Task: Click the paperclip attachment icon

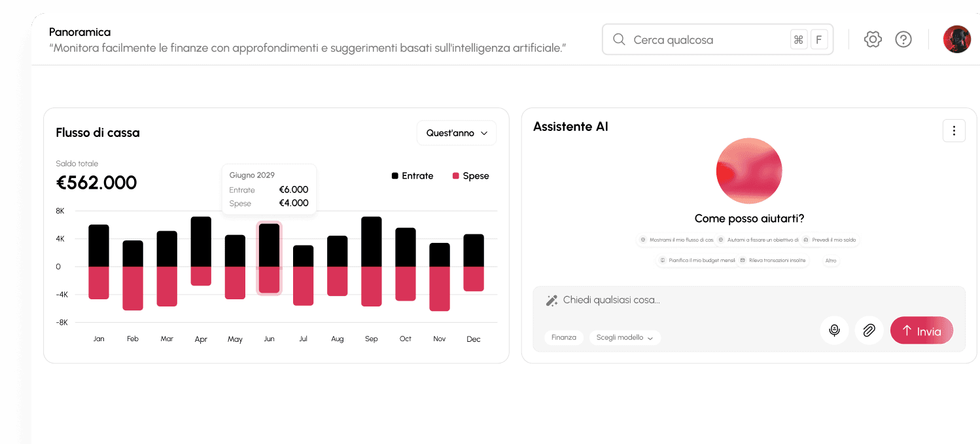Action: click(869, 330)
